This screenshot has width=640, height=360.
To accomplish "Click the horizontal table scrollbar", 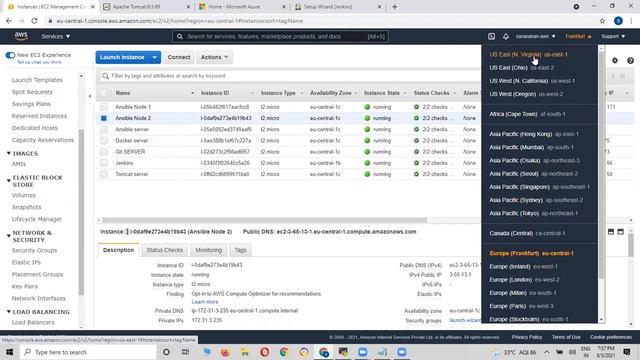I will pyautogui.click(x=264, y=220).
